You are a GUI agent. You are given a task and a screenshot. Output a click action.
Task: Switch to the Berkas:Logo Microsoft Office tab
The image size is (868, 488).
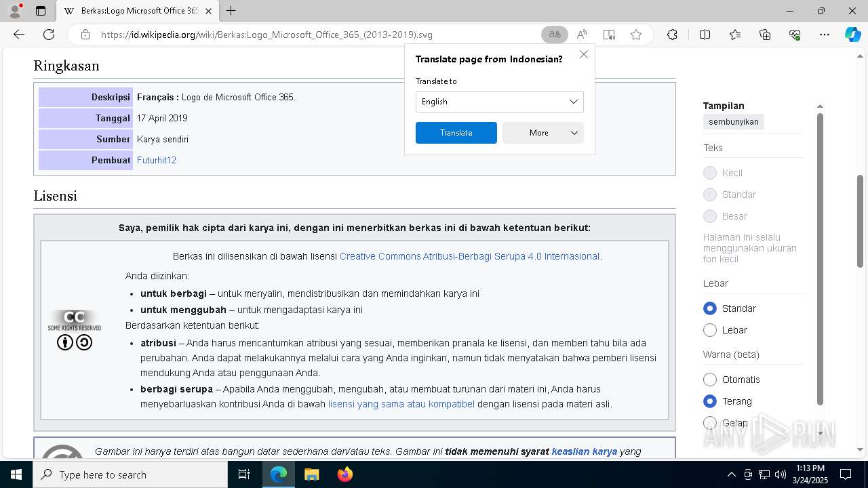pyautogui.click(x=138, y=11)
